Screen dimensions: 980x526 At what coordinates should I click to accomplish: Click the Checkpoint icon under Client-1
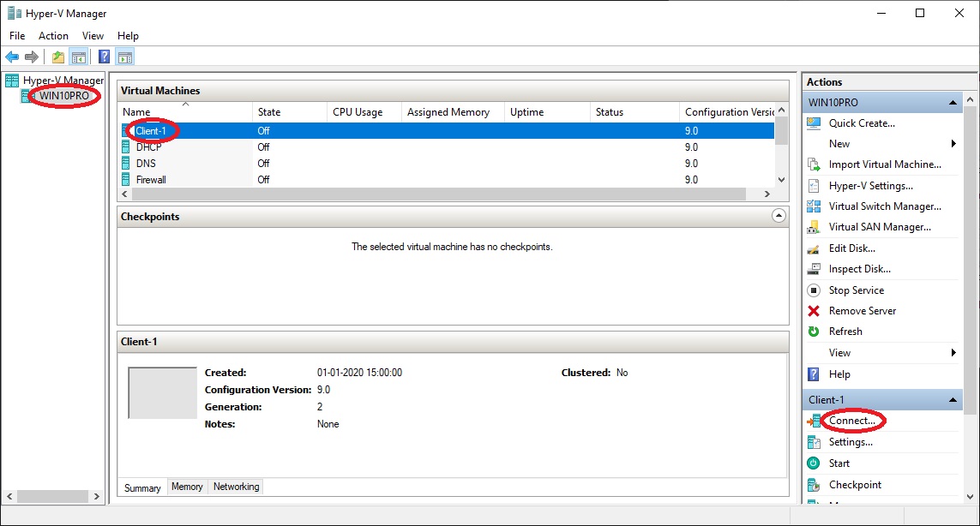pyautogui.click(x=814, y=485)
